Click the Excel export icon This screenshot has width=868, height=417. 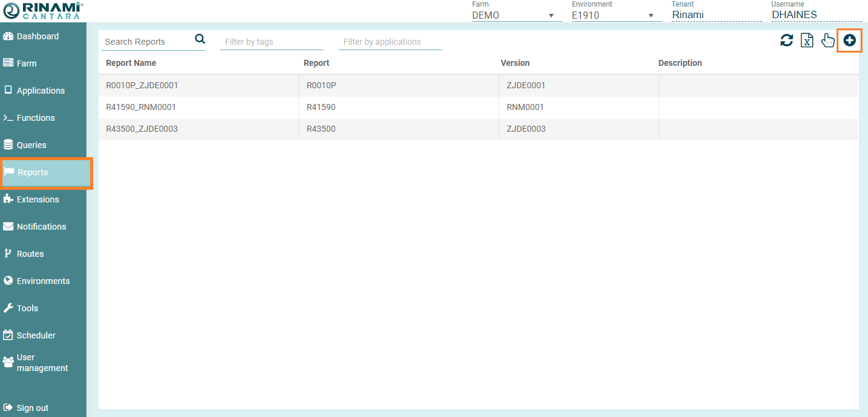point(807,40)
